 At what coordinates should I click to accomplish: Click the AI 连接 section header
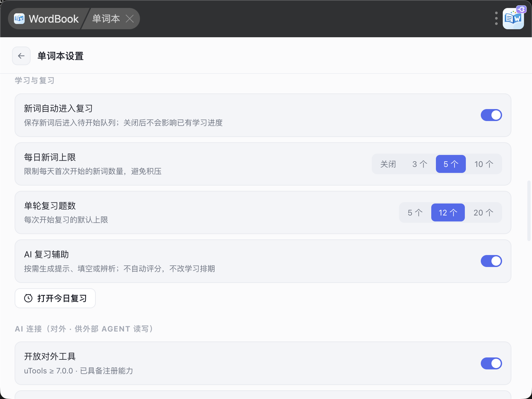84,329
